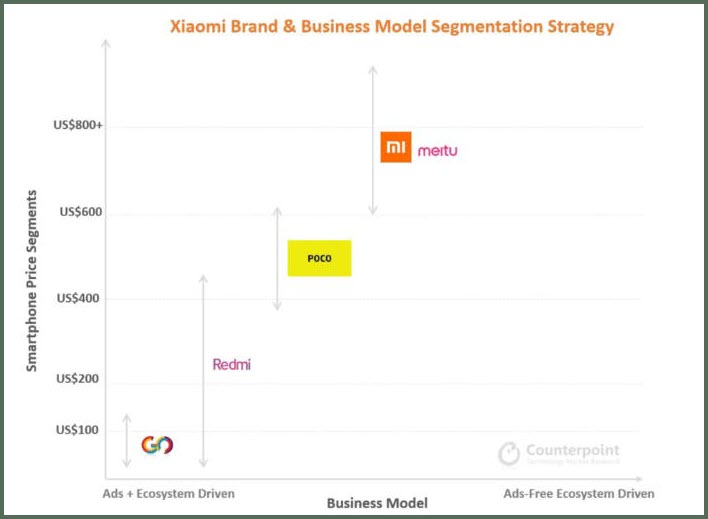
Task: Click the POCO price range arrow
Action: tap(277, 258)
